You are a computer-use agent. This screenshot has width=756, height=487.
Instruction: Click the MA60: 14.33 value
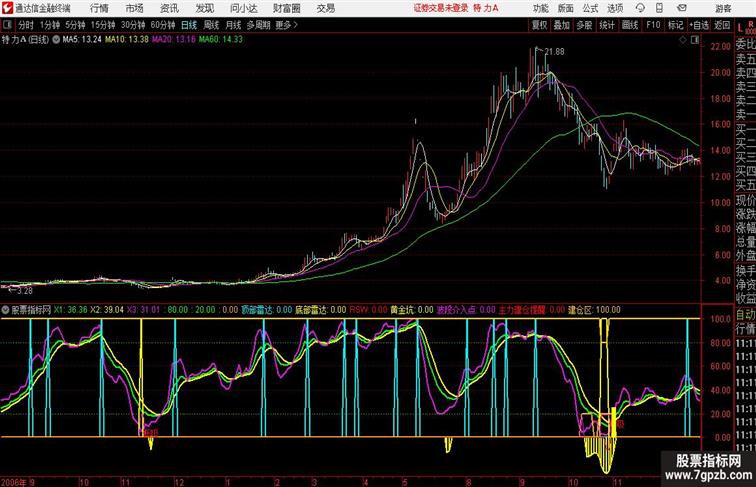[221, 40]
